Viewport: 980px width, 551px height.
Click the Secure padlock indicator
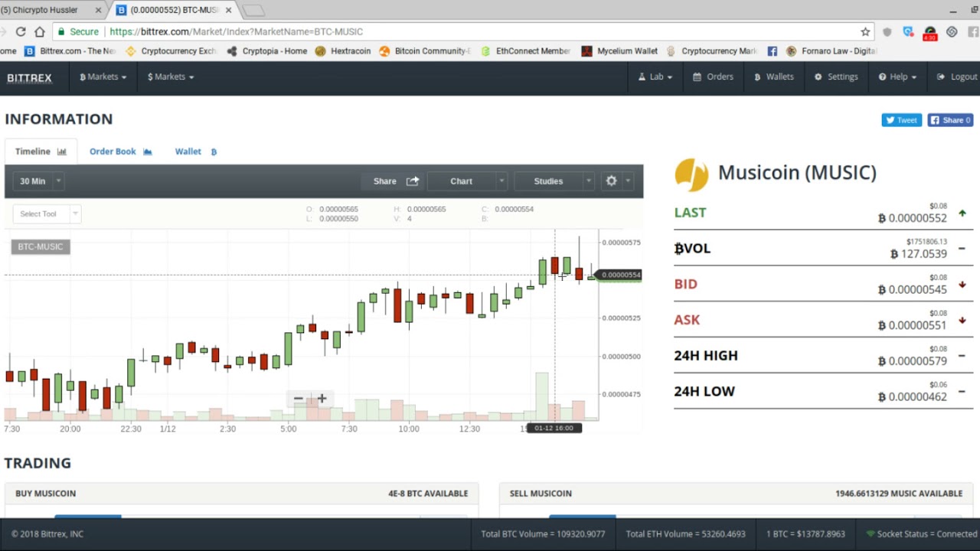[77, 31]
